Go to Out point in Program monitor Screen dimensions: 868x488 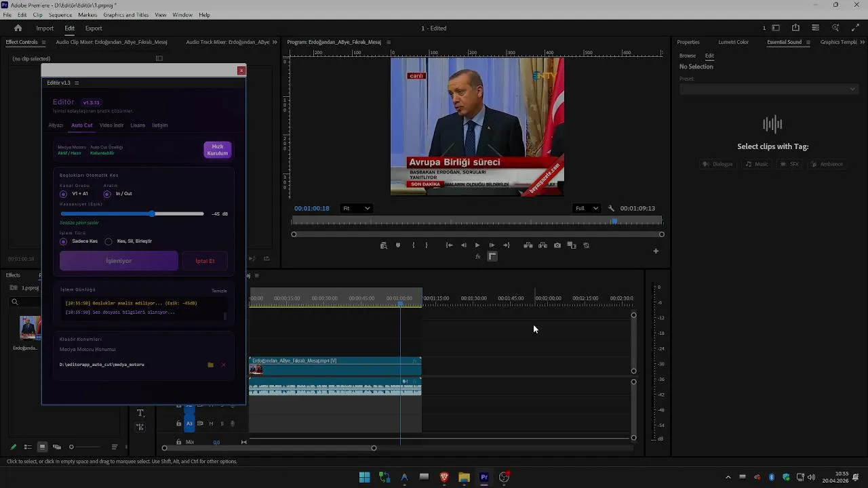point(507,245)
